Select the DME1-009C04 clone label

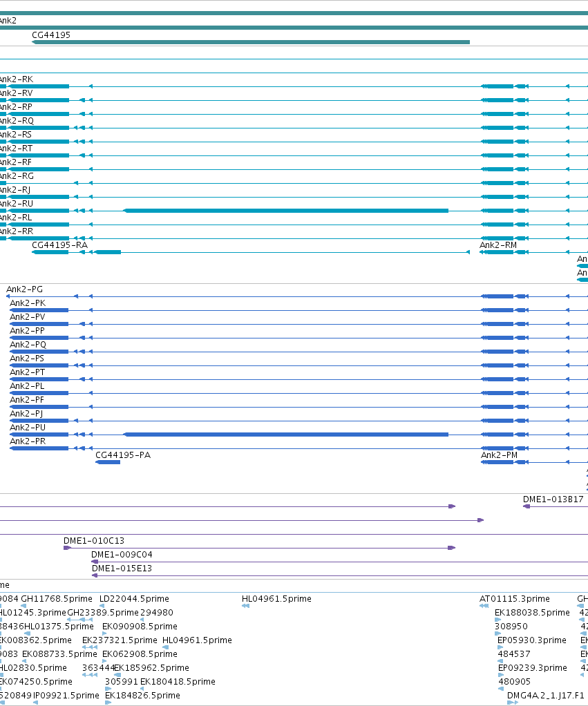coord(122,555)
